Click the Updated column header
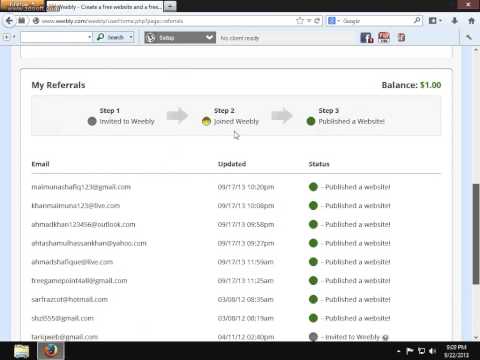The width and height of the screenshot is (480, 360). (x=232, y=164)
